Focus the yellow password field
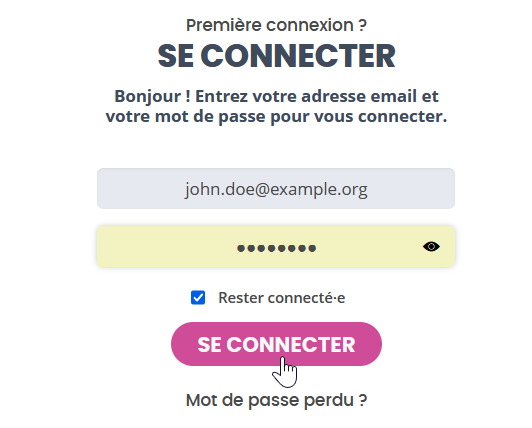Image resolution: width=532 pixels, height=428 pixels. pyautogui.click(x=276, y=246)
